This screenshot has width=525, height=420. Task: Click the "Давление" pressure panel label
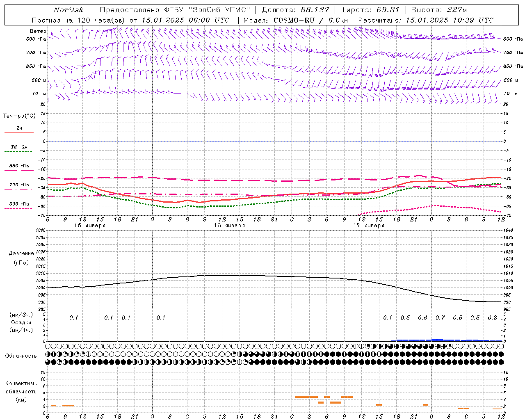(x=21, y=253)
